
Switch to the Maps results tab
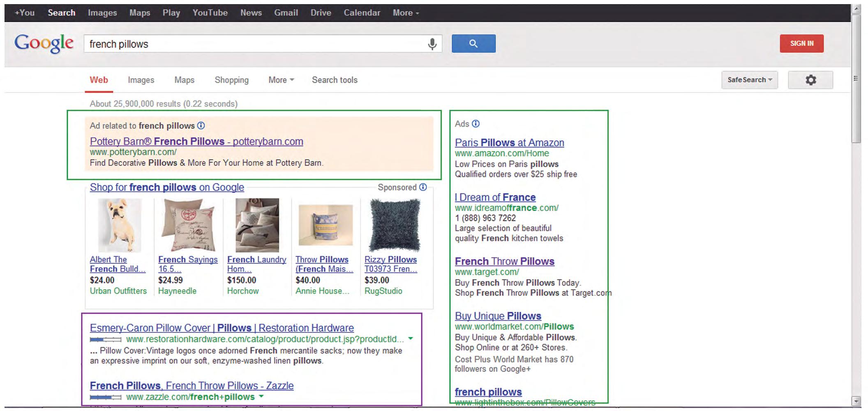[x=184, y=80]
